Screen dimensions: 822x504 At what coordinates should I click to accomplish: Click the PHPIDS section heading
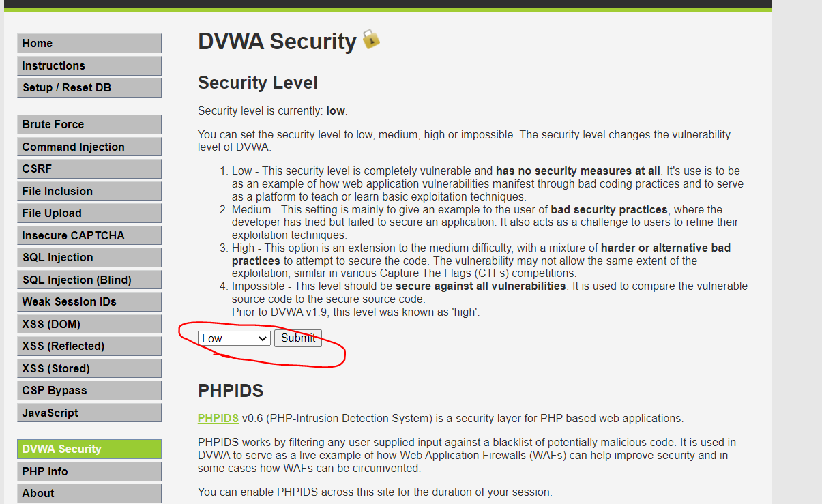point(231,391)
